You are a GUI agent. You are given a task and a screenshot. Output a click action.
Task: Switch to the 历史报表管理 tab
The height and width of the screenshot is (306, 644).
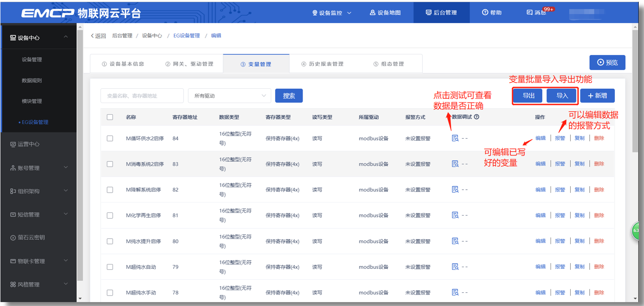pos(322,64)
